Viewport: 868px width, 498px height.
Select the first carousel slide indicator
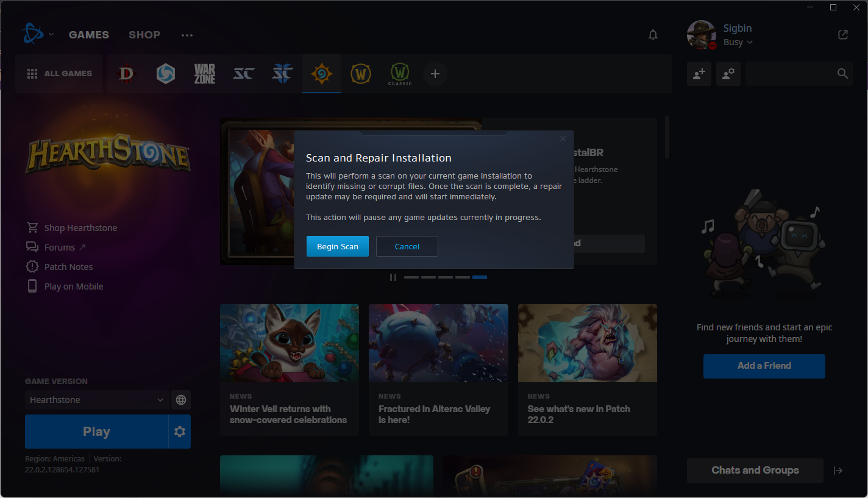pyautogui.click(x=411, y=277)
